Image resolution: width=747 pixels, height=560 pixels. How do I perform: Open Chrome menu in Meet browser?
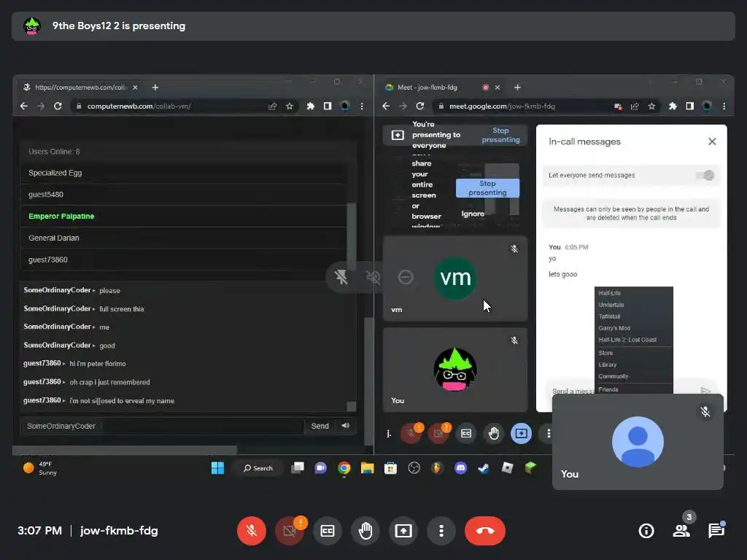click(724, 106)
